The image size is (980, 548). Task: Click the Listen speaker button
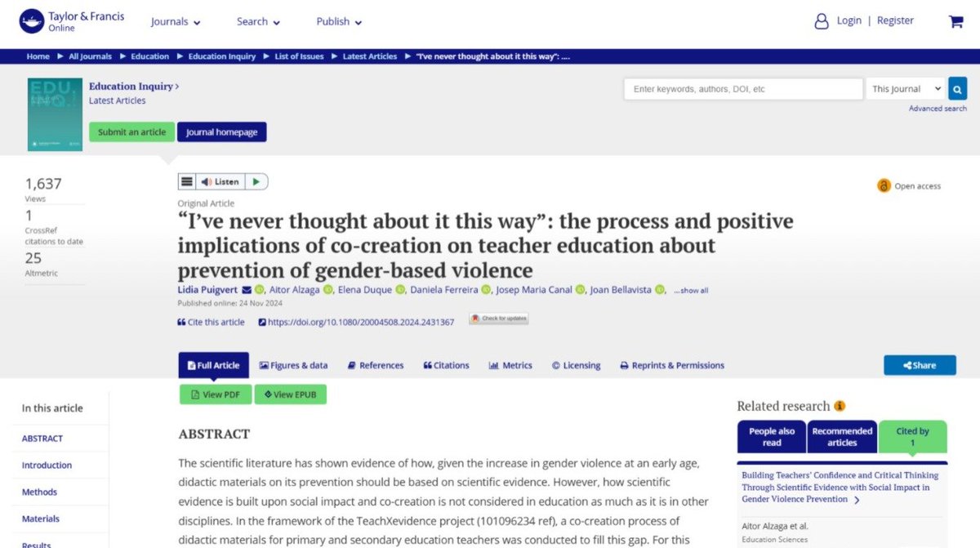pyautogui.click(x=220, y=182)
